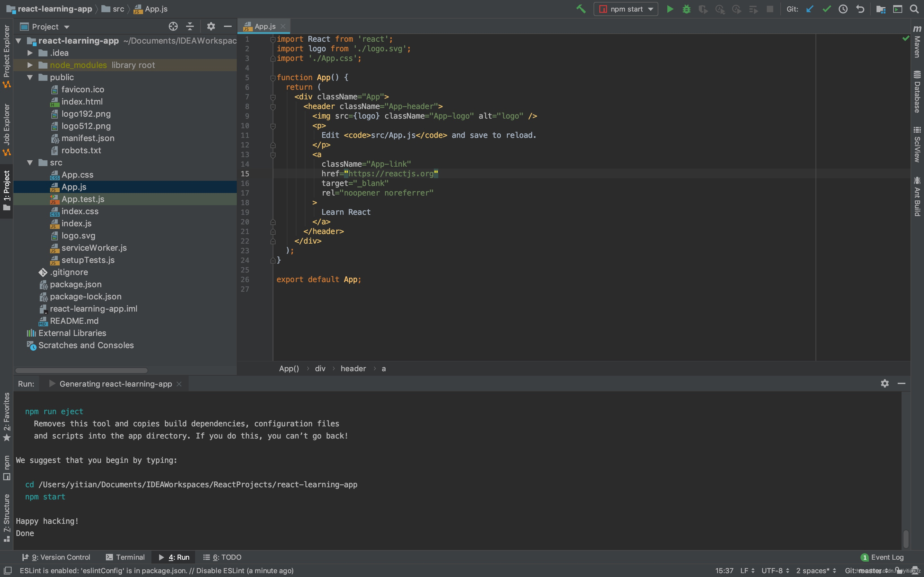This screenshot has height=577, width=924.
Task: Expand the src folder in project tree
Action: pos(30,162)
